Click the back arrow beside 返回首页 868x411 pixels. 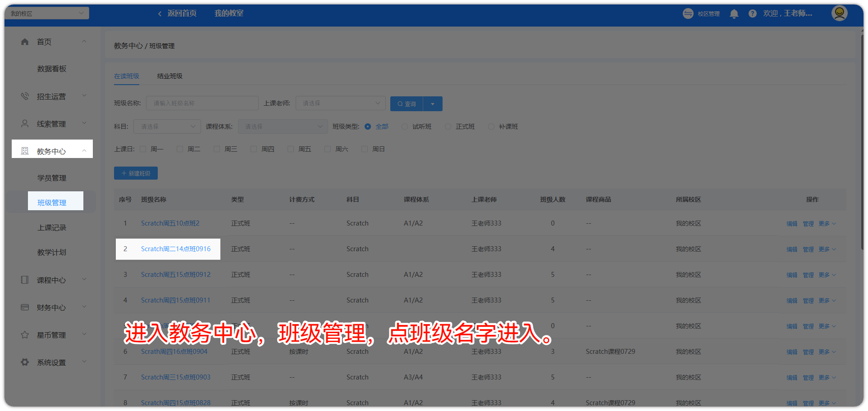(160, 14)
